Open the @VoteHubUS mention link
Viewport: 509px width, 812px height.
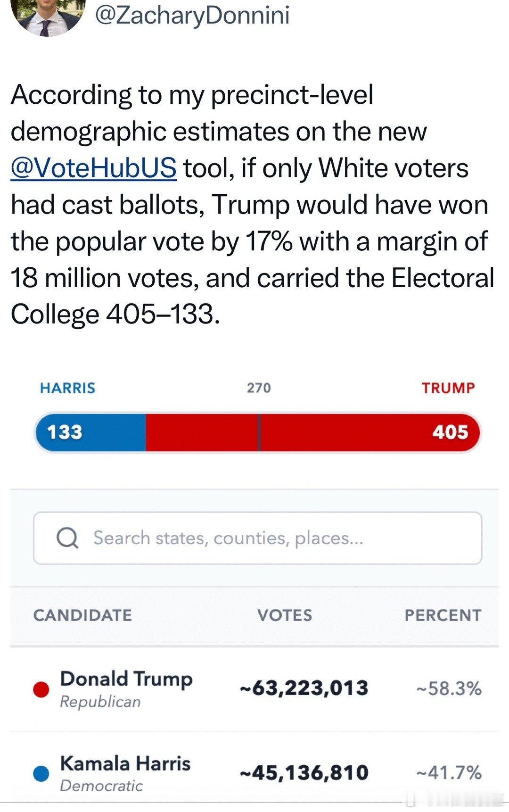[94, 168]
